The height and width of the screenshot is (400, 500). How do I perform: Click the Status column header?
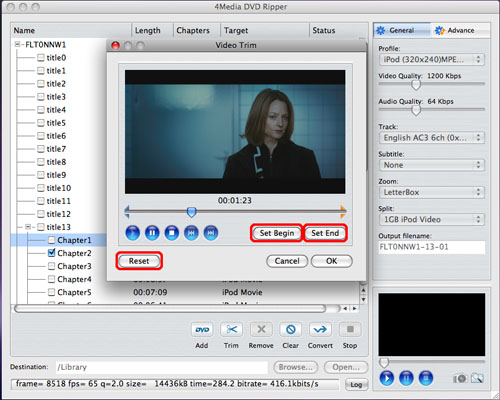tap(338, 30)
